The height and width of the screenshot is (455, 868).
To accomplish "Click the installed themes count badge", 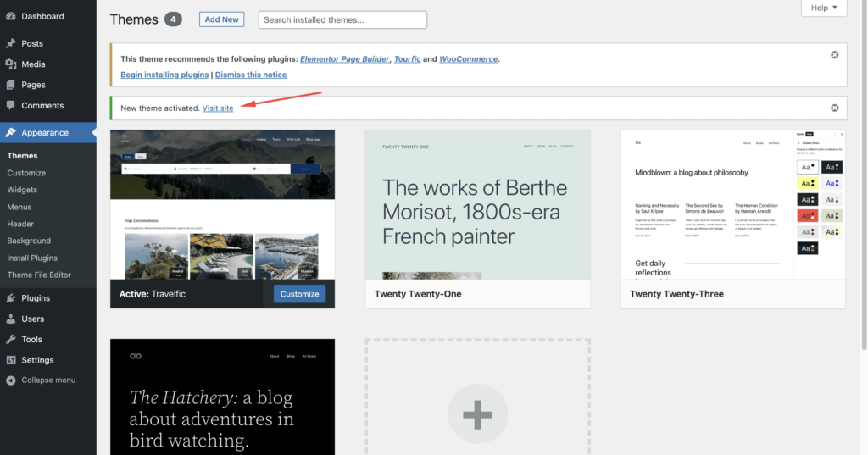I will tap(173, 19).
